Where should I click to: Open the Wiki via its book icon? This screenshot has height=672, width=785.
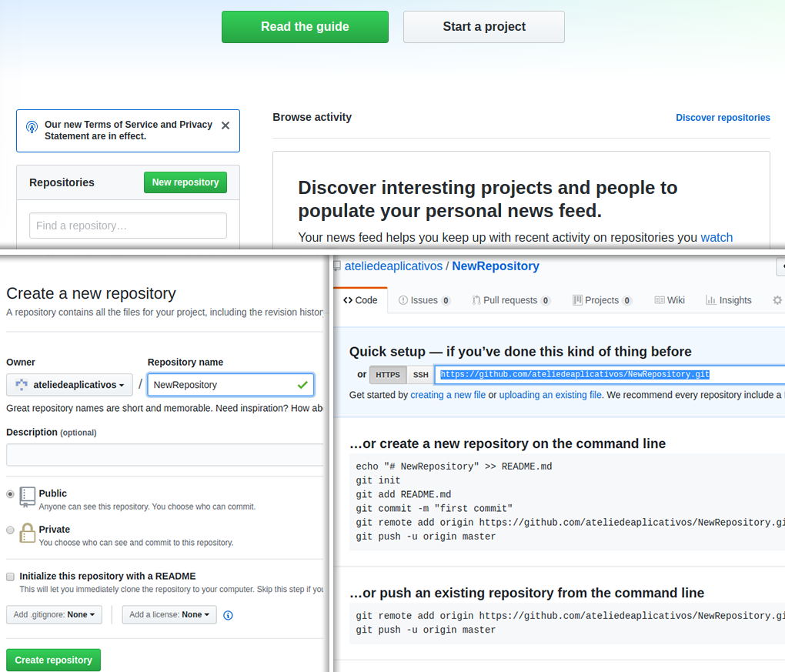click(660, 300)
